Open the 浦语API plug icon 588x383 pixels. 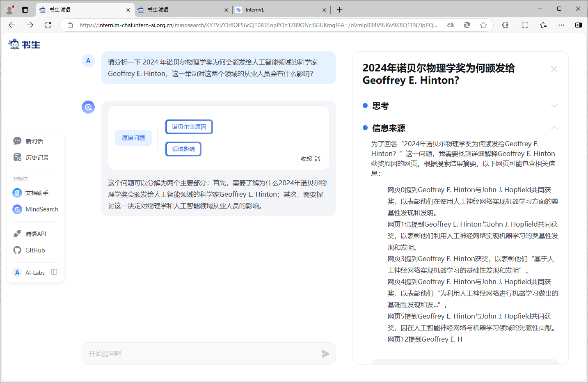pyautogui.click(x=17, y=234)
